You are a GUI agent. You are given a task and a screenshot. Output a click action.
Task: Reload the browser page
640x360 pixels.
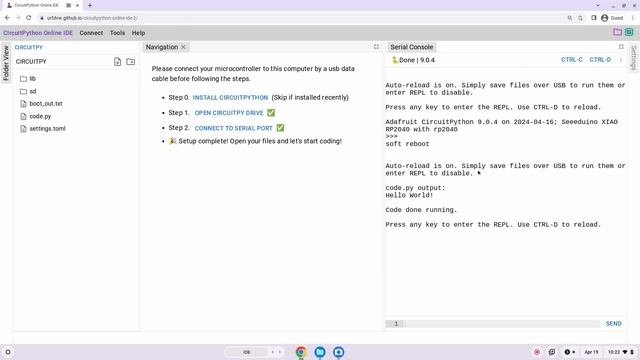29,18
